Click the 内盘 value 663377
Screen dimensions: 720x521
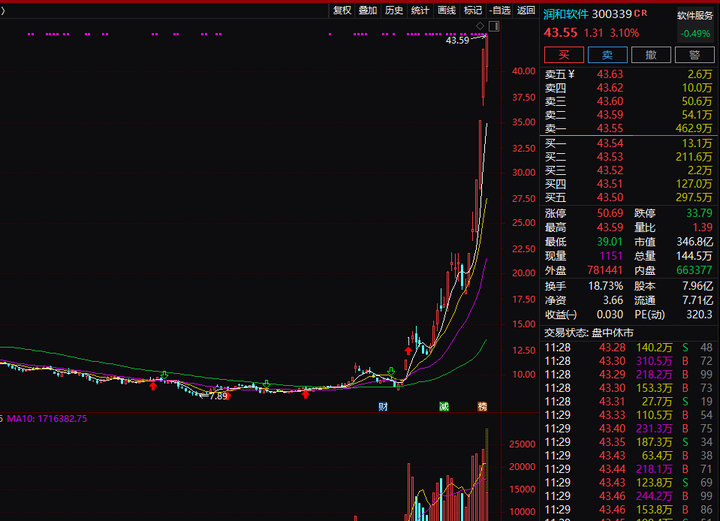point(694,270)
